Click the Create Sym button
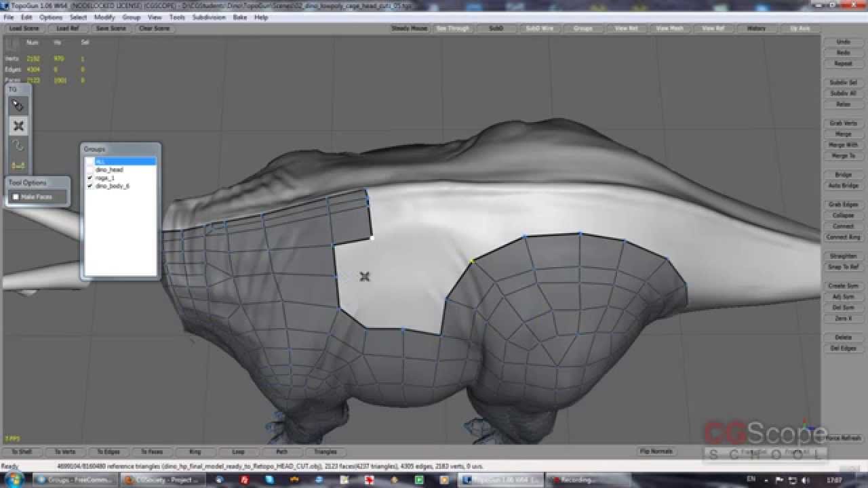Viewport: 868px width, 488px height. 843,286
